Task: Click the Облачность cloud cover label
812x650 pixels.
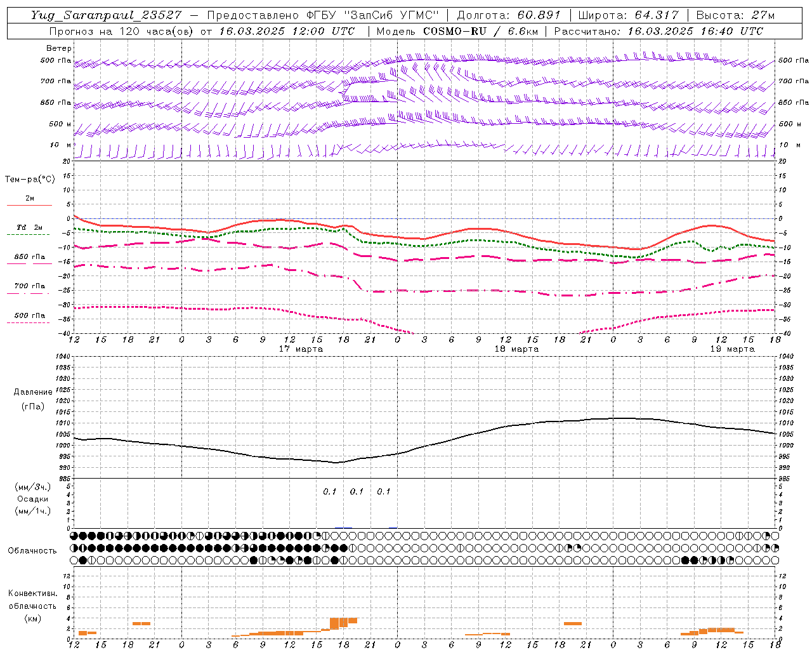Action: (x=32, y=550)
